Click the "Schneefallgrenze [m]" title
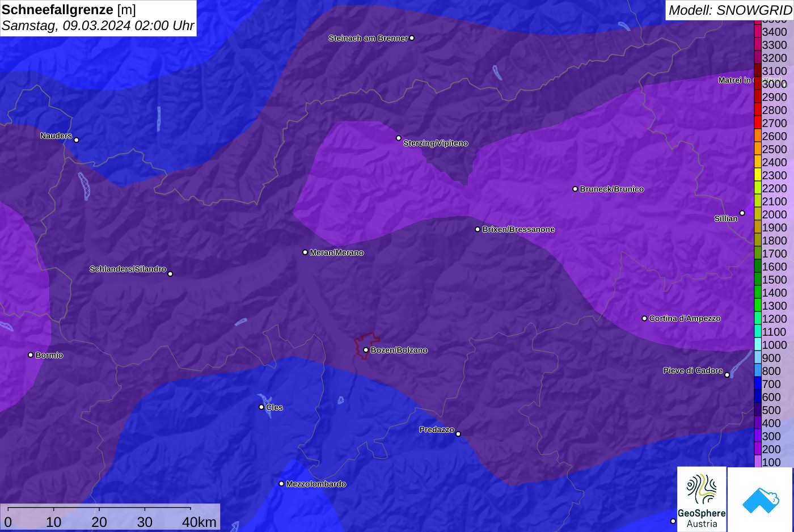This screenshot has height=532, width=794. coord(69,10)
